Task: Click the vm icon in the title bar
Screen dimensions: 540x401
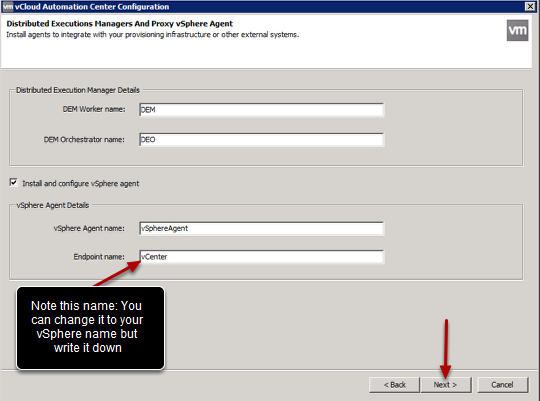Action: click(x=8, y=7)
